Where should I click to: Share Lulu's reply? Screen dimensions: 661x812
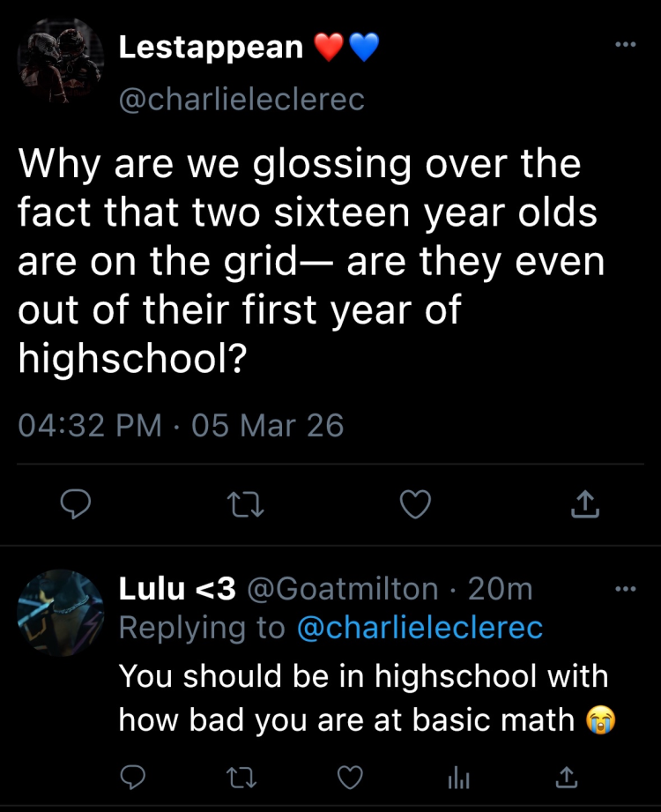(568, 776)
